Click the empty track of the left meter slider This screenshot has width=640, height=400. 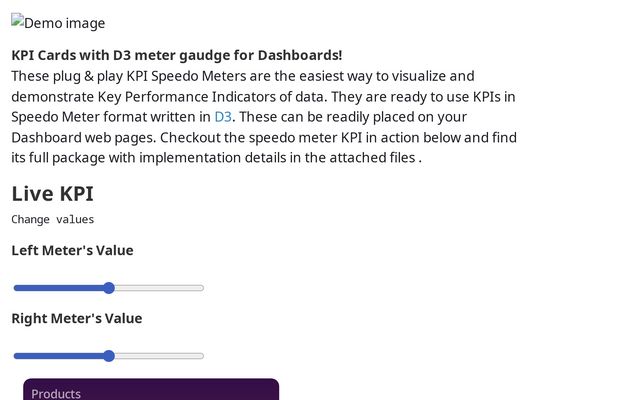pos(160,288)
